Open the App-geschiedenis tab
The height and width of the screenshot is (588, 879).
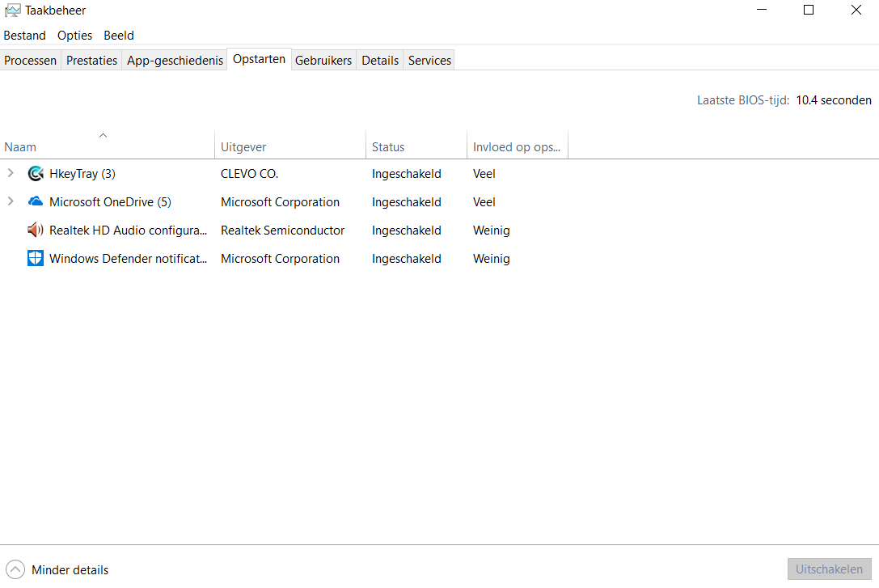coord(175,61)
